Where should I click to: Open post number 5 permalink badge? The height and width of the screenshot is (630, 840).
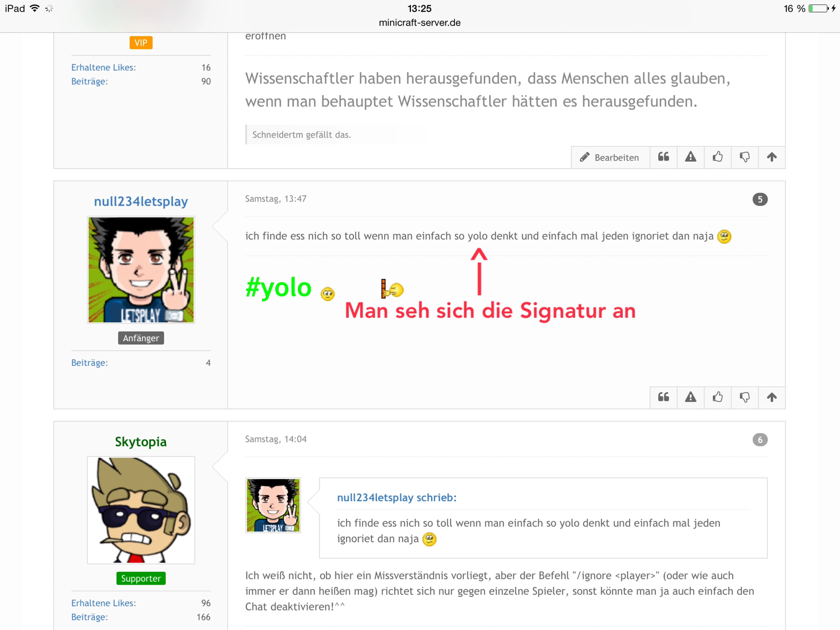(760, 199)
